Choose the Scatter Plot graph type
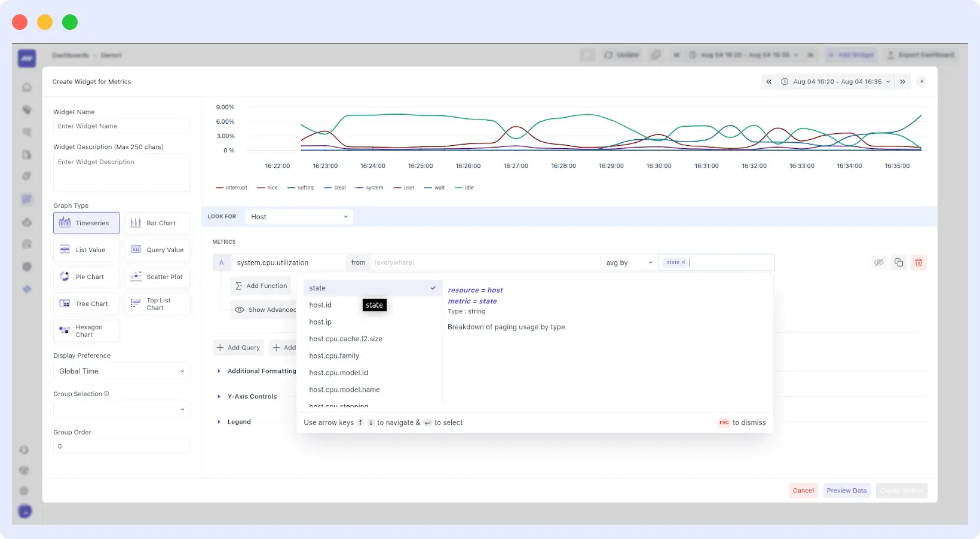The height and width of the screenshot is (539, 980). click(157, 277)
